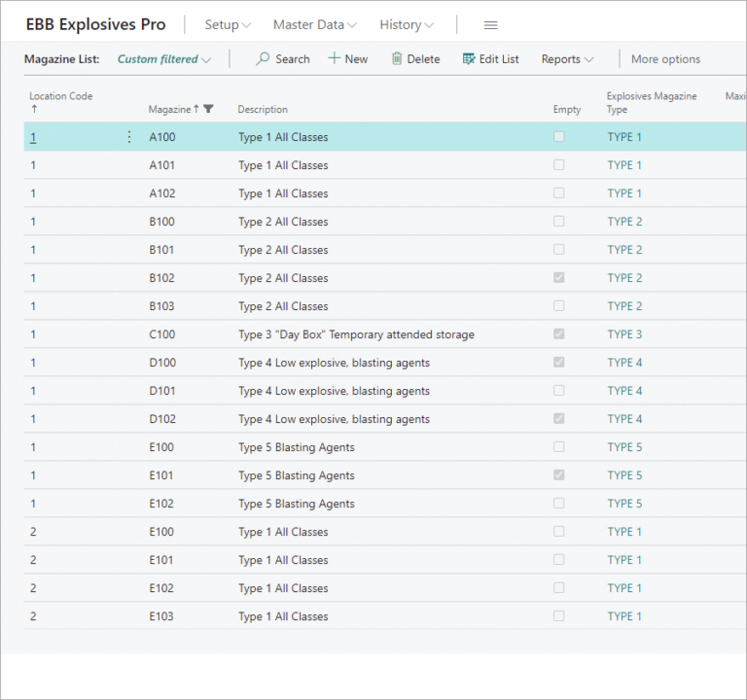Click the Magazine column filter funnel icon
Viewport: 747px width, 700px height.
[x=208, y=109]
